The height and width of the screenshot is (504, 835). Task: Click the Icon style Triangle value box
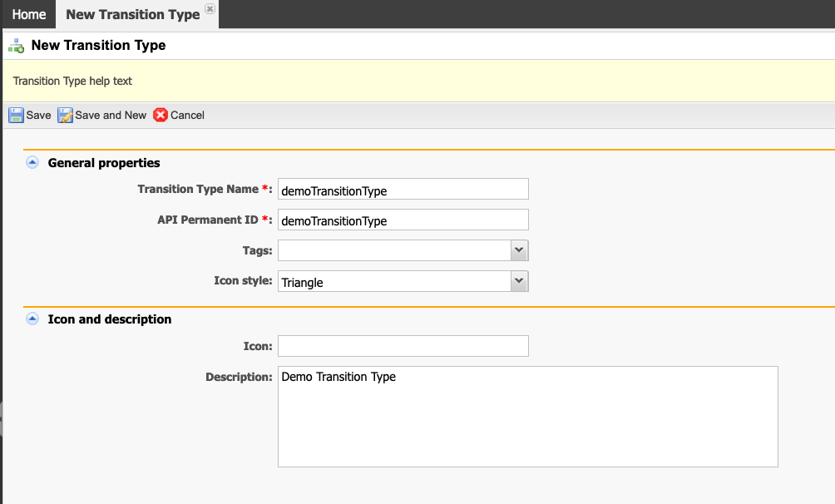tap(393, 282)
